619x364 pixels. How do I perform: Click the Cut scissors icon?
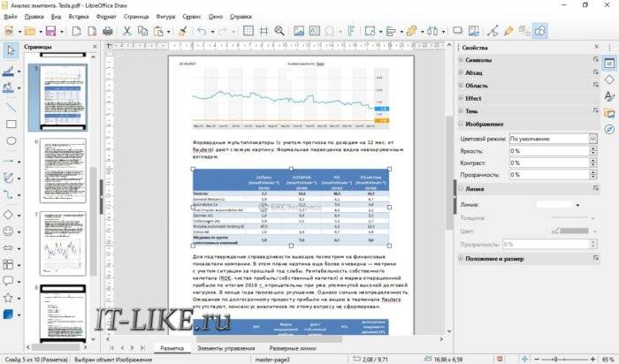pyautogui.click(x=126, y=31)
